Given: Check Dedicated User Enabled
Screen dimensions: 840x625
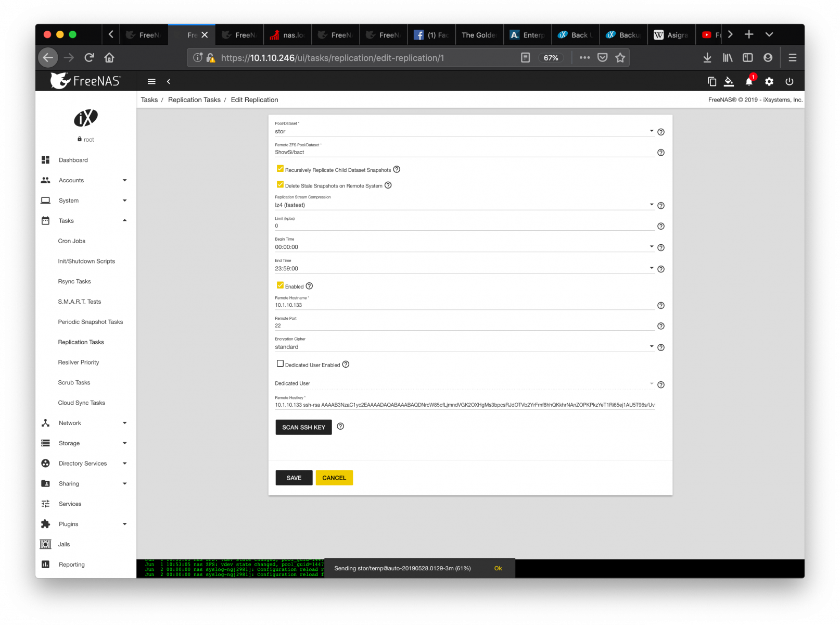Looking at the screenshot, I should click(x=280, y=364).
